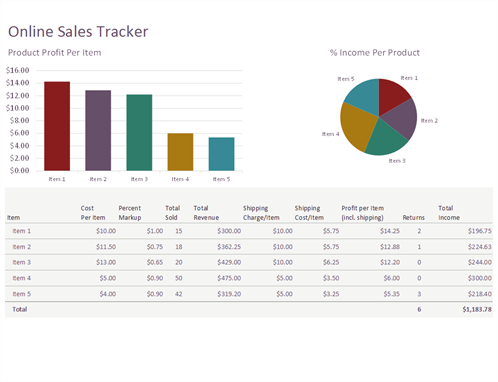Image resolution: width=498 pixels, height=382 pixels.
Task: Select the Profit per Item column header
Action: click(363, 213)
